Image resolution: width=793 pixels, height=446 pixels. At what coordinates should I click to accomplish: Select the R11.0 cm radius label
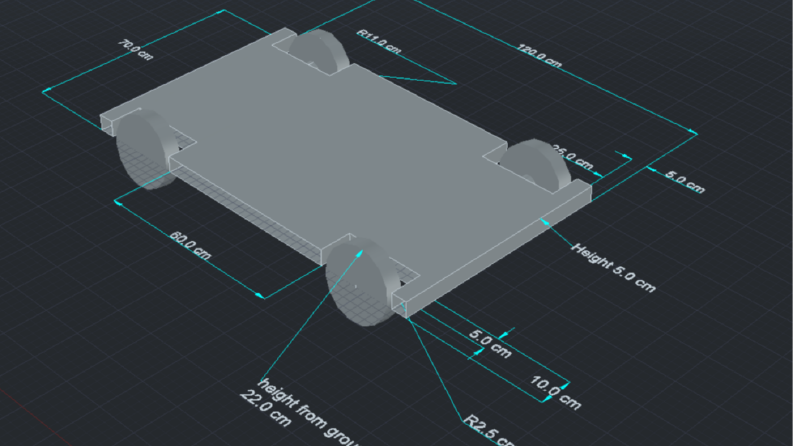pyautogui.click(x=379, y=42)
